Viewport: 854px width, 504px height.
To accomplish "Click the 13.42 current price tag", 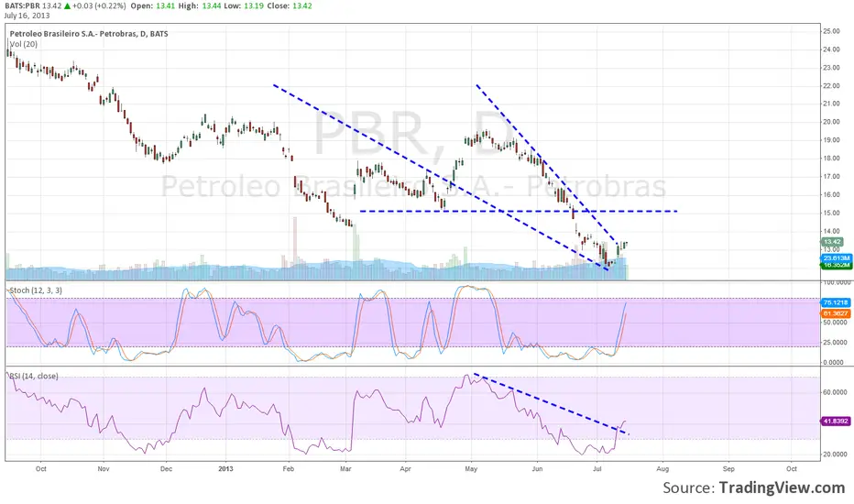I will (832, 241).
